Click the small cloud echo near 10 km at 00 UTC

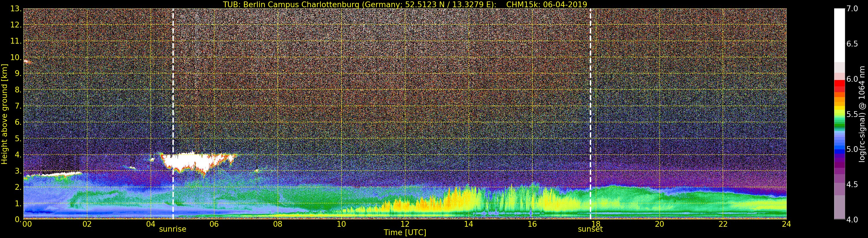(27, 62)
